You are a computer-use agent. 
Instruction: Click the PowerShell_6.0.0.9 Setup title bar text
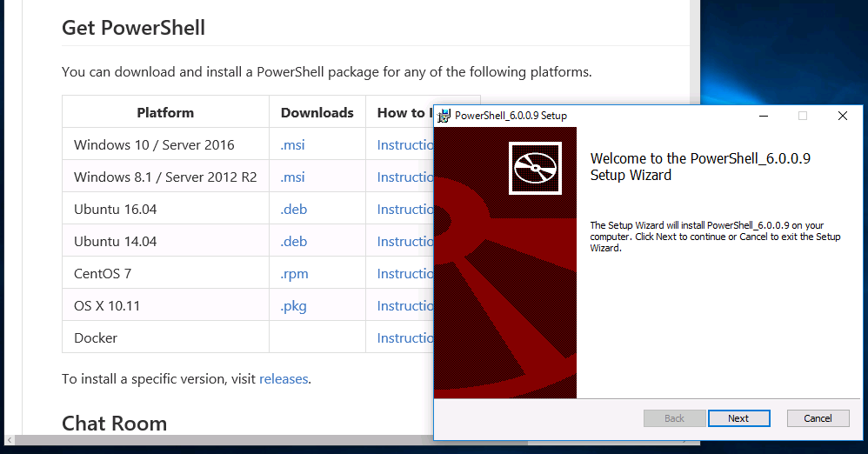(x=511, y=116)
